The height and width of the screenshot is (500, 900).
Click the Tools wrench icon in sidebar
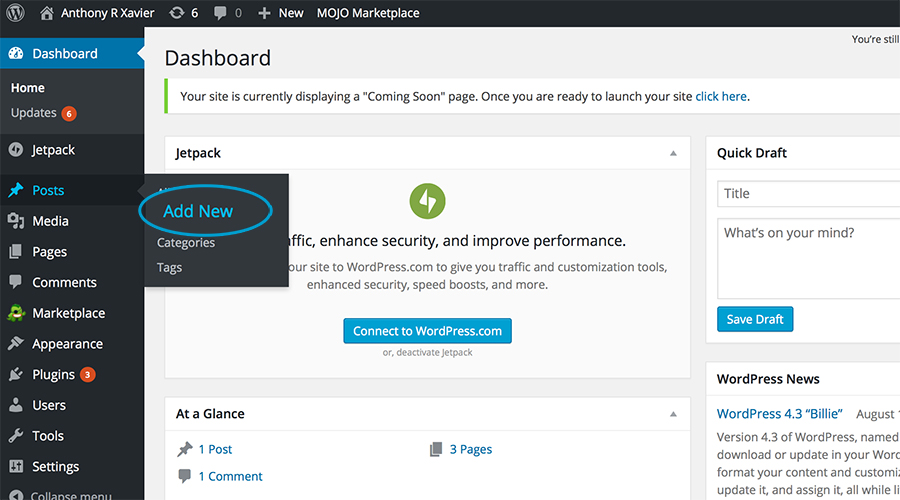[x=16, y=436]
